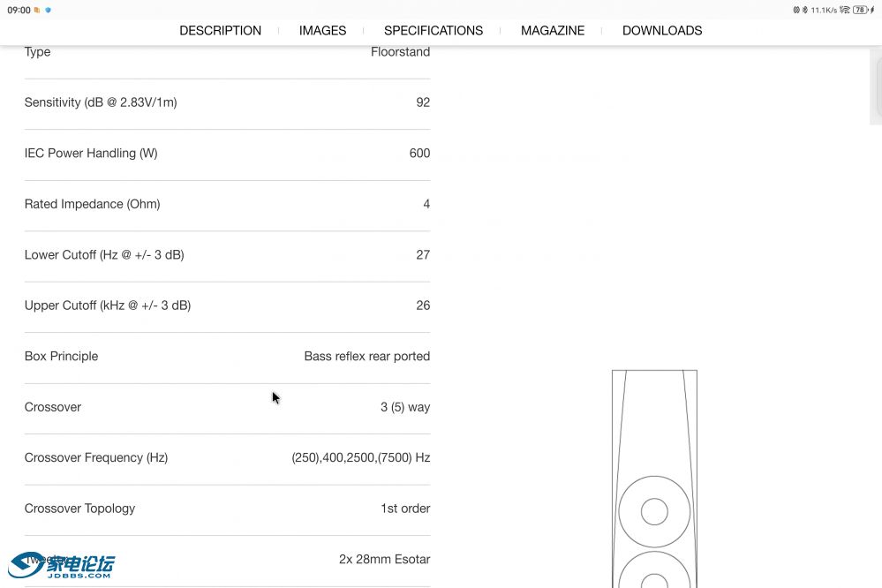Tap the orange notification icon beside clock
Image resolution: width=882 pixels, height=588 pixels.
pyautogui.click(x=37, y=11)
